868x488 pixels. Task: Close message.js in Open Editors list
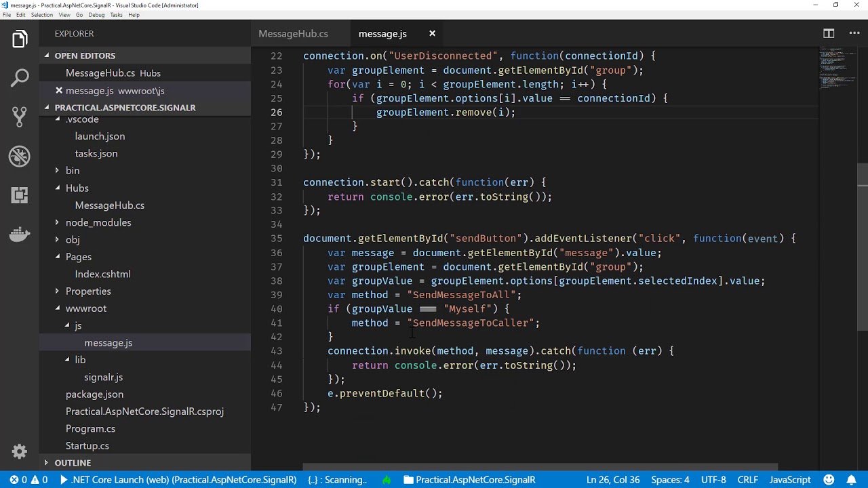[x=59, y=90]
